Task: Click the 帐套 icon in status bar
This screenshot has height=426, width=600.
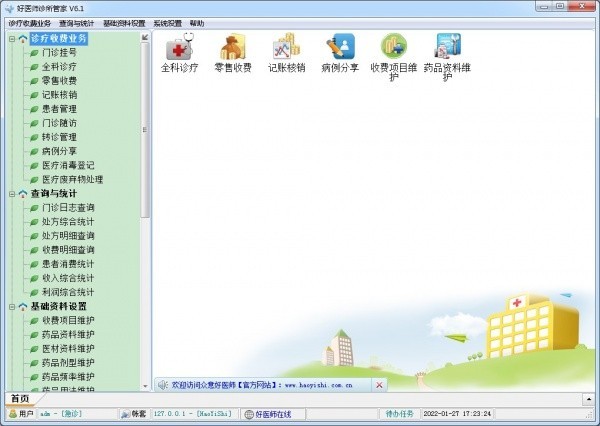Action: point(126,414)
